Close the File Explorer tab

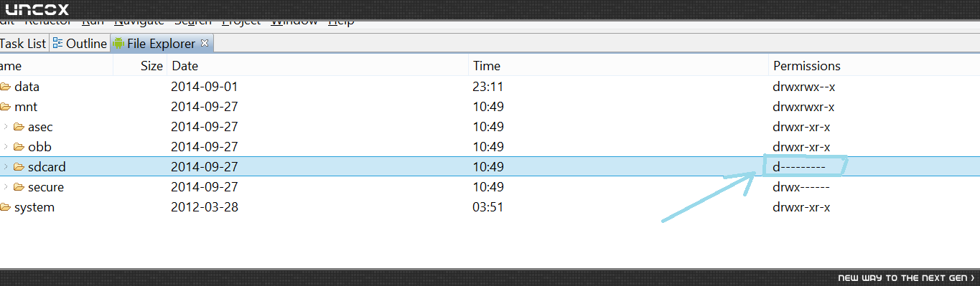coord(204,43)
